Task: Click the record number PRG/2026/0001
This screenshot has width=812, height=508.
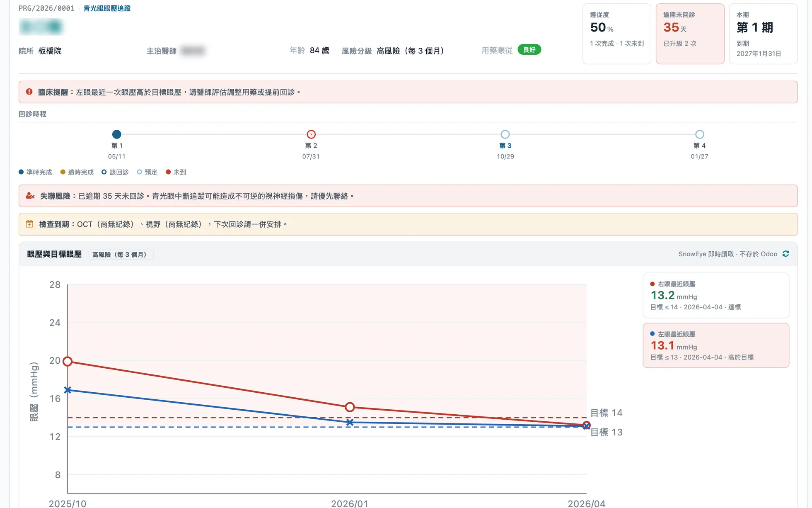Action: [x=46, y=8]
